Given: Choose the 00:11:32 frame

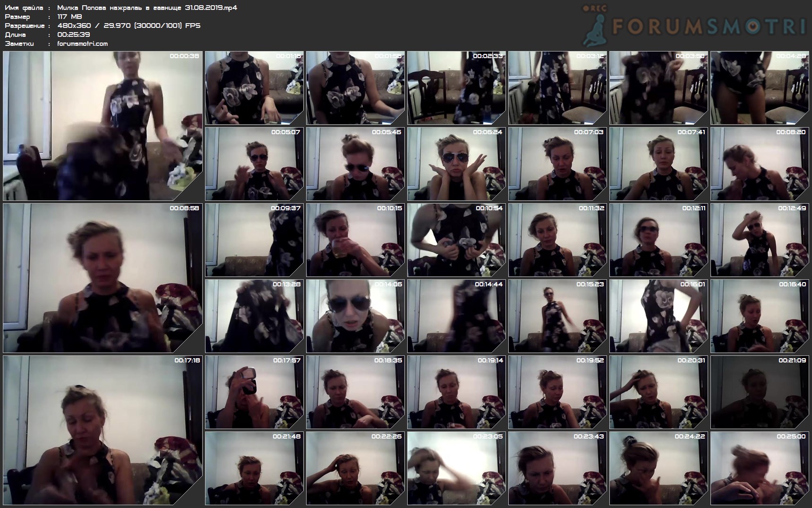Looking at the screenshot, I should tap(557, 240).
